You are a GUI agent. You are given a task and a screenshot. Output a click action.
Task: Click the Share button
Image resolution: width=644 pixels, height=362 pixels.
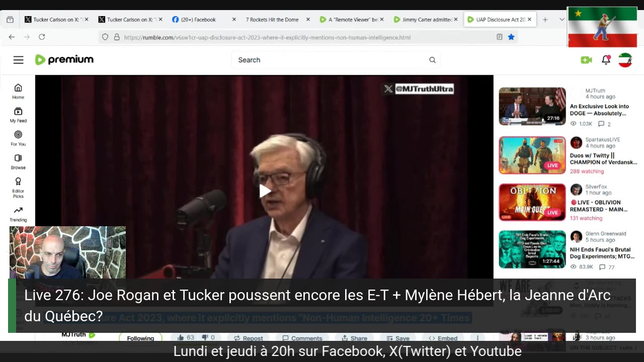point(354,338)
